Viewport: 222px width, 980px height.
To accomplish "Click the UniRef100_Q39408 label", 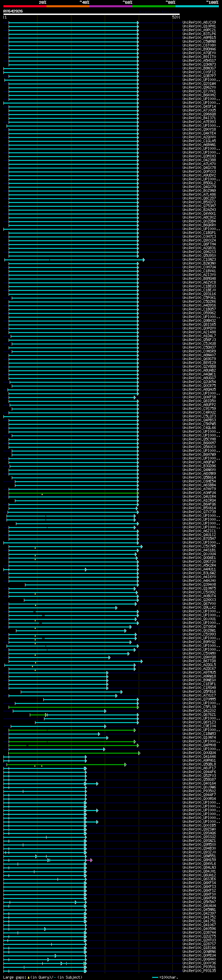I will click(x=199, y=585).
